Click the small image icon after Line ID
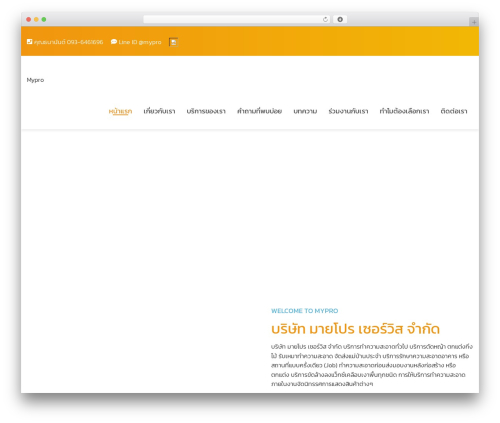 tap(173, 42)
